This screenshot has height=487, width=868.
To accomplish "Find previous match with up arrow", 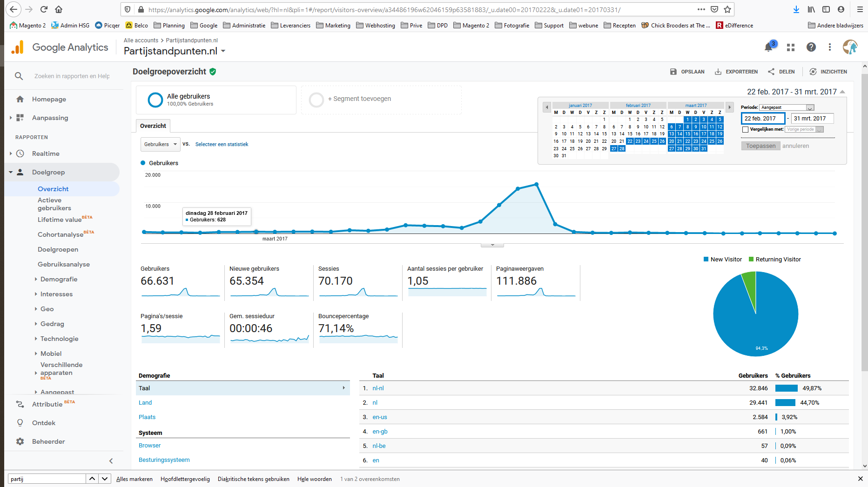I will [92, 479].
